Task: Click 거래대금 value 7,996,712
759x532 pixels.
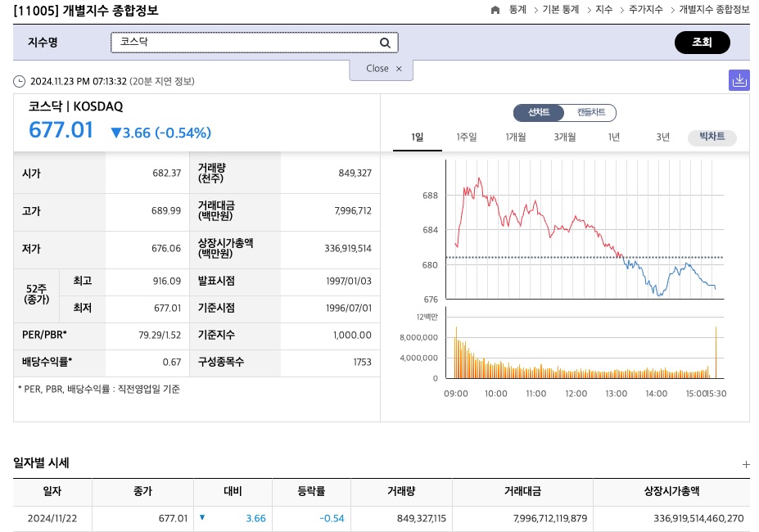Action: (x=353, y=211)
